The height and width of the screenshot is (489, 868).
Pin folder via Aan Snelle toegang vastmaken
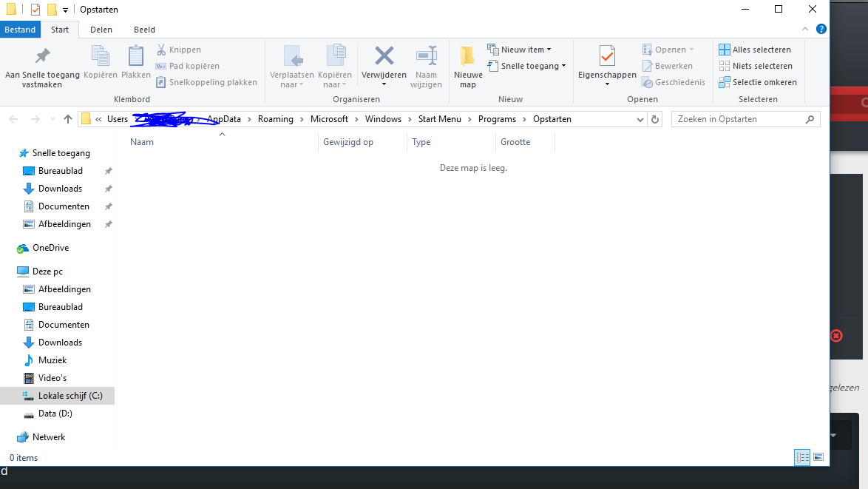coord(42,66)
